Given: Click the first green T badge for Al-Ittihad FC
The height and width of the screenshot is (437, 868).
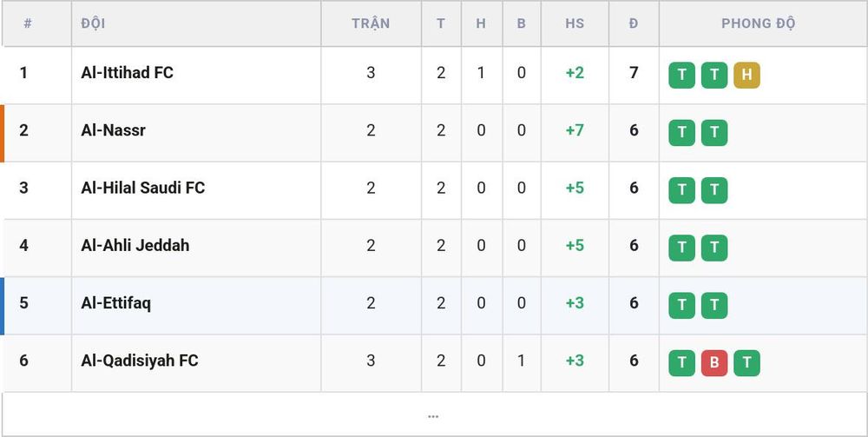Looking at the screenshot, I should click(x=681, y=76).
